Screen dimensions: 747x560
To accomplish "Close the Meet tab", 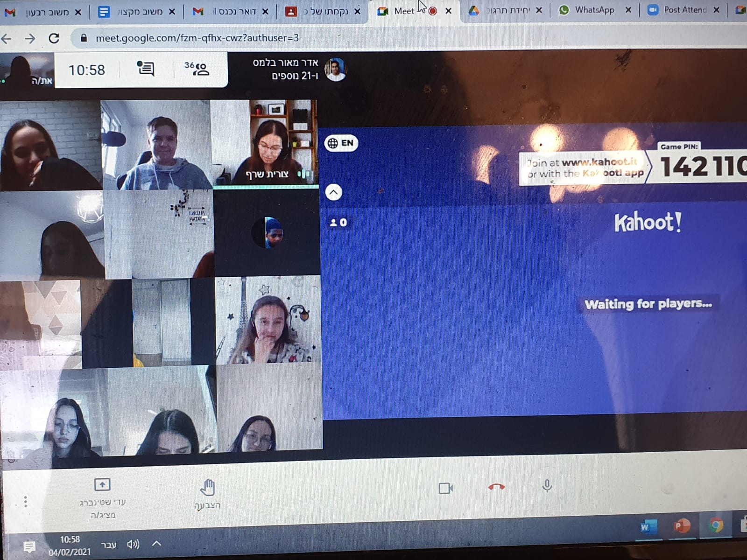I will click(x=448, y=11).
